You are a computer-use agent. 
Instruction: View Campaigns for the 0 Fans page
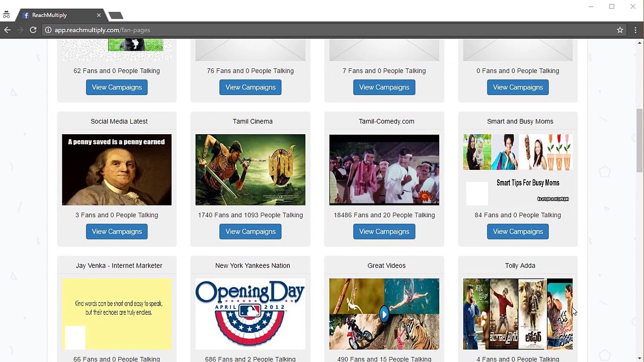[x=518, y=87]
